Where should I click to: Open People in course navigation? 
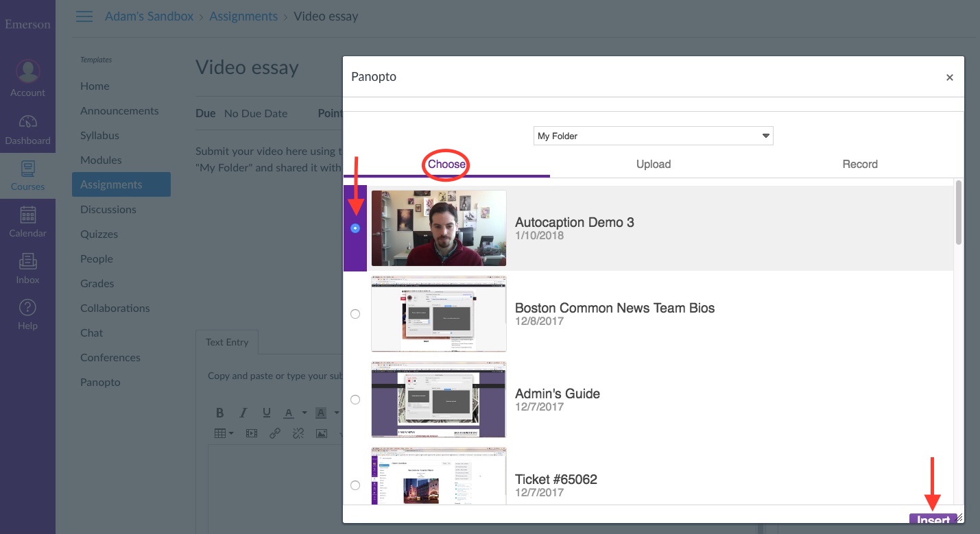click(x=97, y=258)
